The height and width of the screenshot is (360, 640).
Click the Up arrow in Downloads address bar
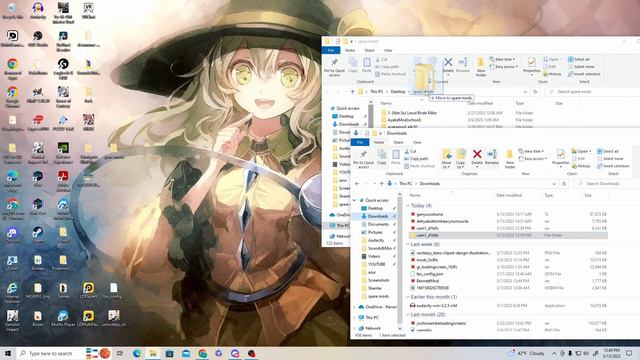click(382, 184)
